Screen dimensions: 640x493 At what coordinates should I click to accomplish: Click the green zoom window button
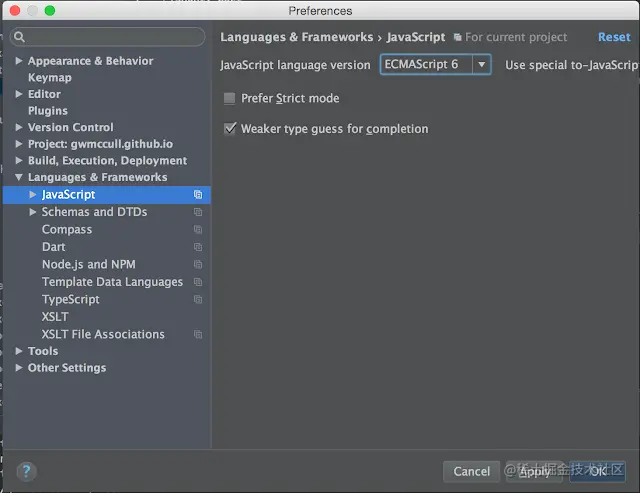click(x=50, y=11)
